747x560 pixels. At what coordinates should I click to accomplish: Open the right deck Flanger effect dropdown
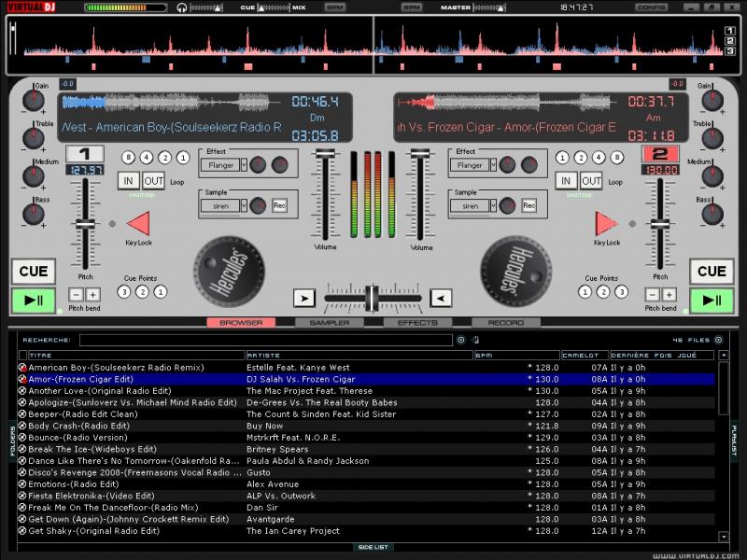[493, 165]
